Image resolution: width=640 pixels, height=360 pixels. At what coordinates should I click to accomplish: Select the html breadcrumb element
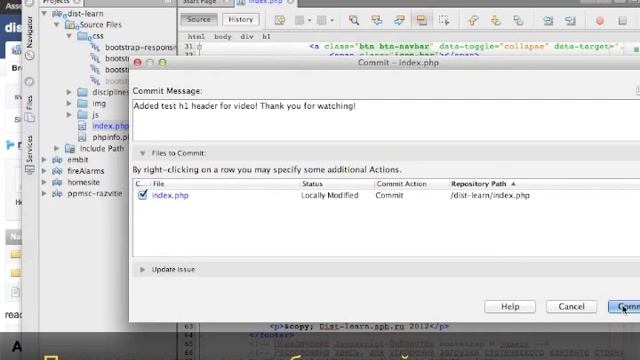[x=196, y=36]
